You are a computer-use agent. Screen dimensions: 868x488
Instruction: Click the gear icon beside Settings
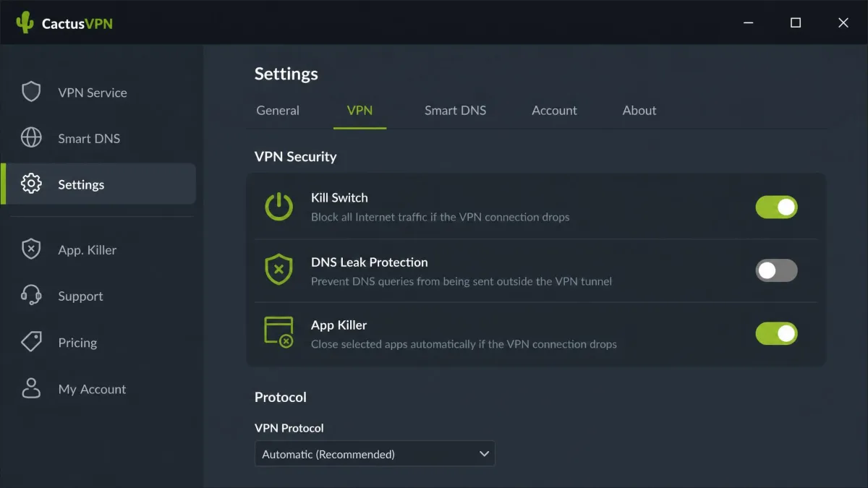click(31, 184)
